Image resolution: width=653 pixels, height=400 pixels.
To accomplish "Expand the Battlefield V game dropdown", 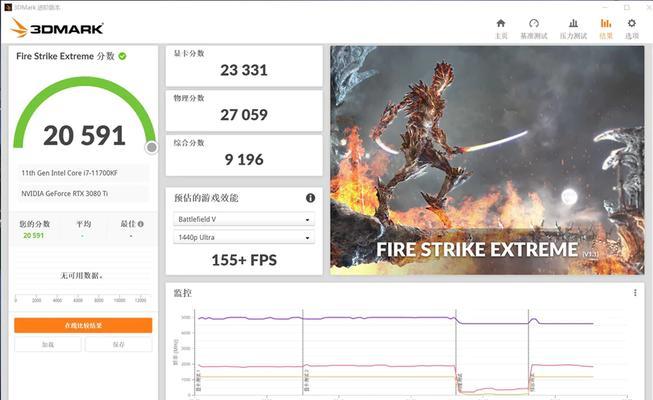I will 244,219.
